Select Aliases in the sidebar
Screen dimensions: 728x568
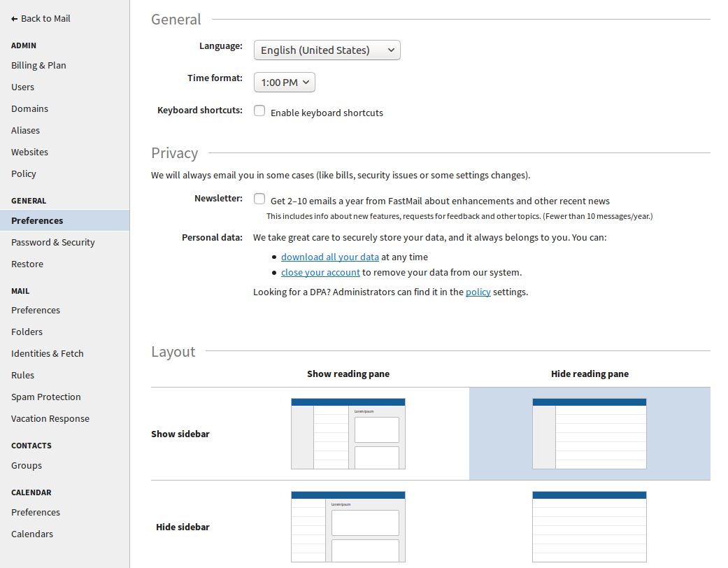pos(25,130)
